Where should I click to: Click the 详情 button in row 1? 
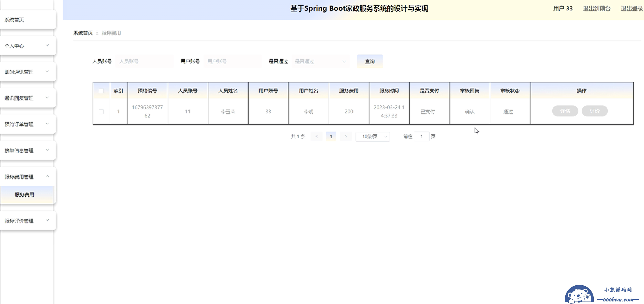pos(565,111)
